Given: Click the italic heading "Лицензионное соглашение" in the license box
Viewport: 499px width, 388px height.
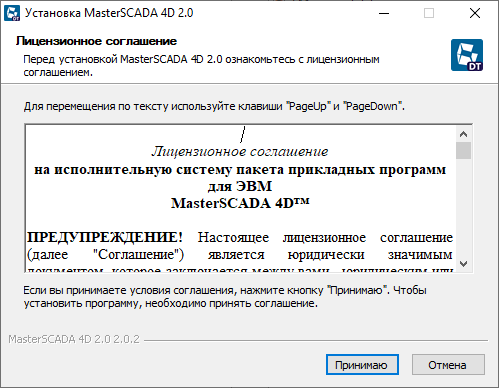Looking at the screenshot, I should (240, 152).
